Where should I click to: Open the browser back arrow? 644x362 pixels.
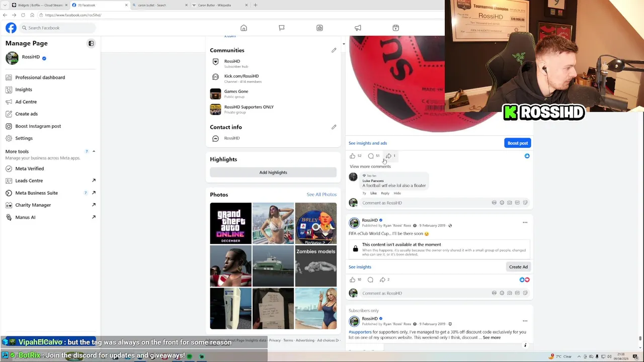5,15
